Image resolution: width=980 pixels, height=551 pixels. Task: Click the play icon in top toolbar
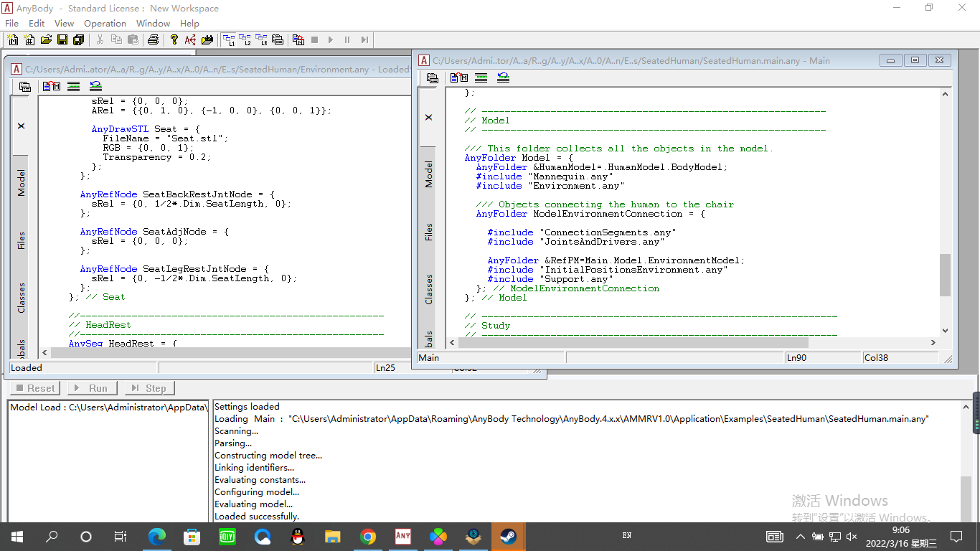click(x=331, y=40)
